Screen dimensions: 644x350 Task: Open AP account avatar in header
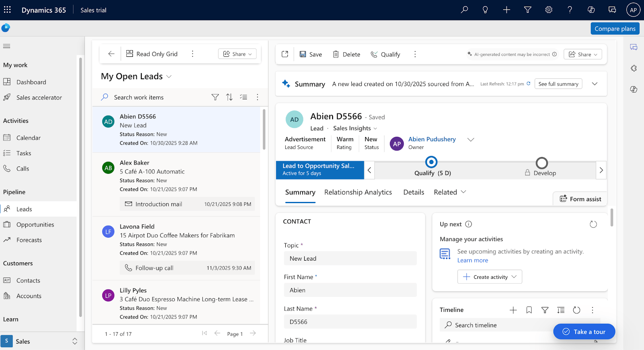click(633, 10)
